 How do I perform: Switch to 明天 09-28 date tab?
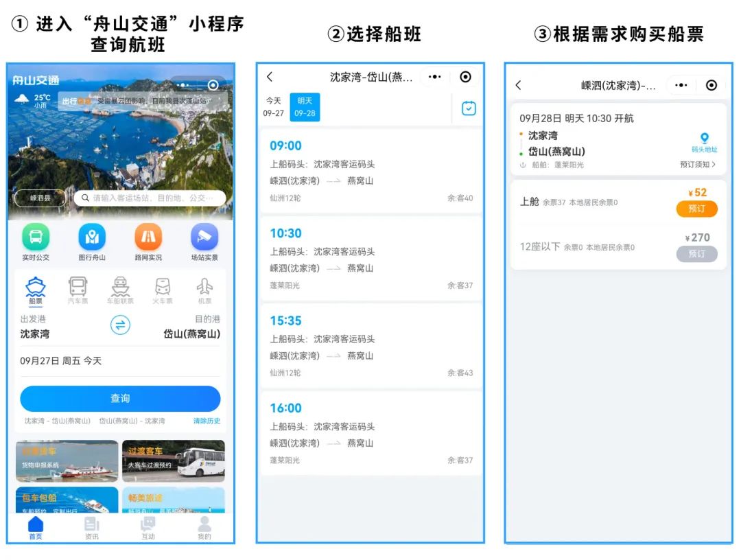305,107
